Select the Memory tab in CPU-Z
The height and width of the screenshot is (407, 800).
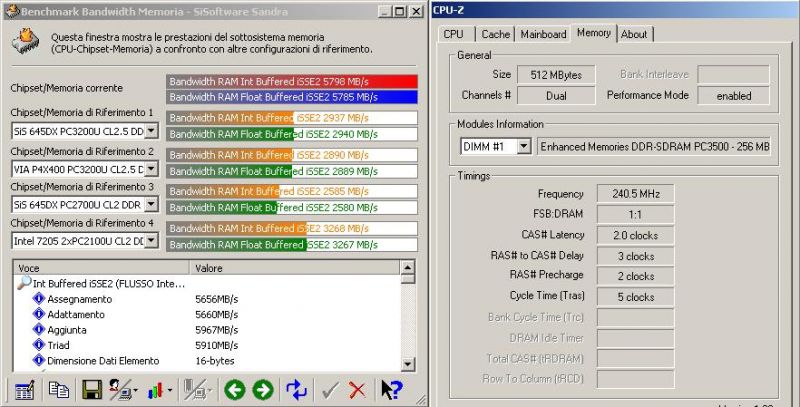pos(594,33)
